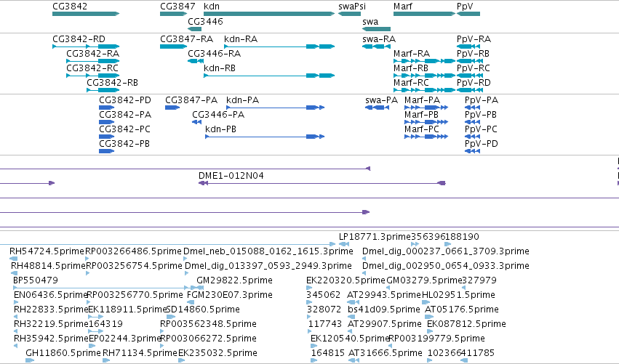
Task: Click EST GM29822.5prime
Action: tap(200, 288)
